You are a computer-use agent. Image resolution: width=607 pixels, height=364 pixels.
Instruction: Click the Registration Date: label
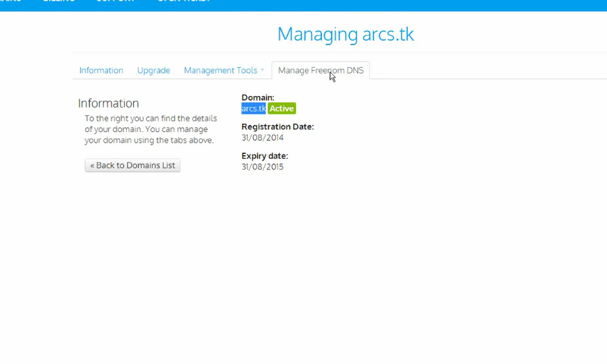tap(277, 127)
